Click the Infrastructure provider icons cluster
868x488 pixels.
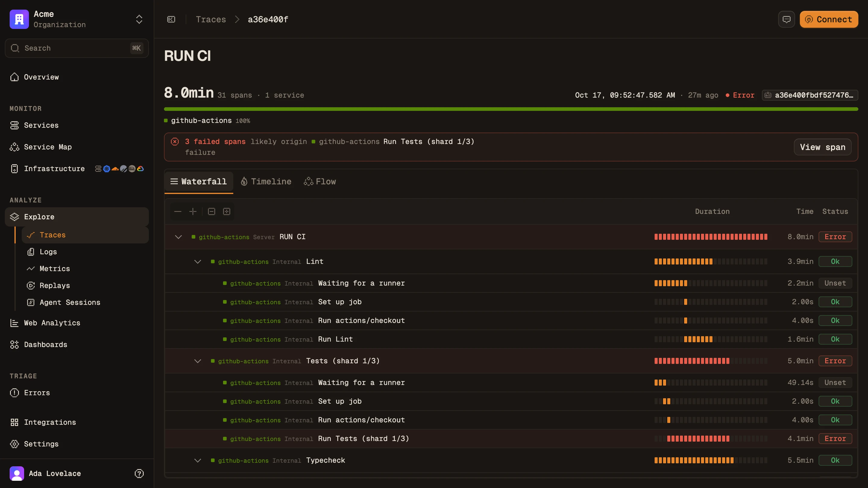pos(119,169)
